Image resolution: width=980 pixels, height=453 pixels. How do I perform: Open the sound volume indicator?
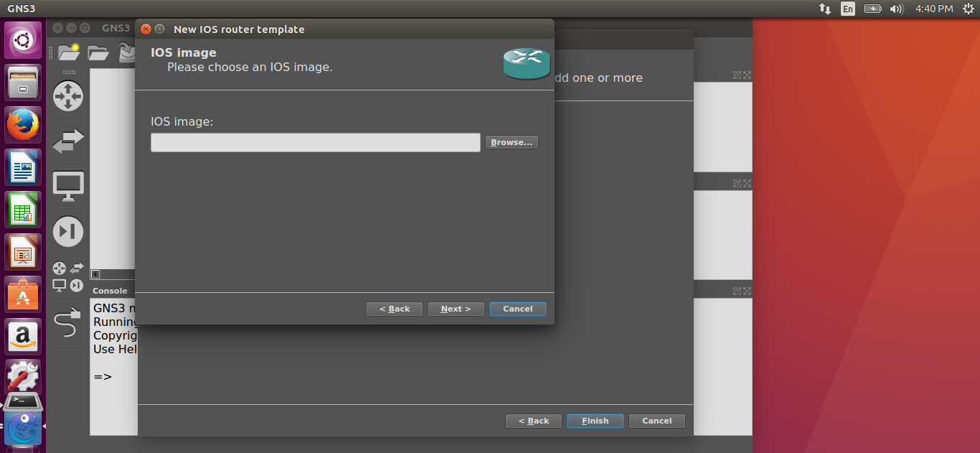pyautogui.click(x=896, y=9)
